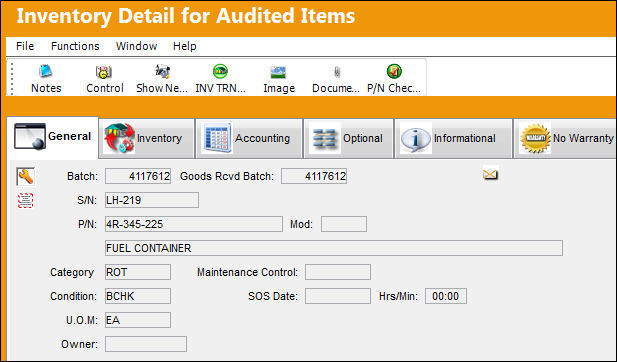The width and height of the screenshot is (617, 362).
Task: Click the empty Mod field
Action: (x=344, y=224)
